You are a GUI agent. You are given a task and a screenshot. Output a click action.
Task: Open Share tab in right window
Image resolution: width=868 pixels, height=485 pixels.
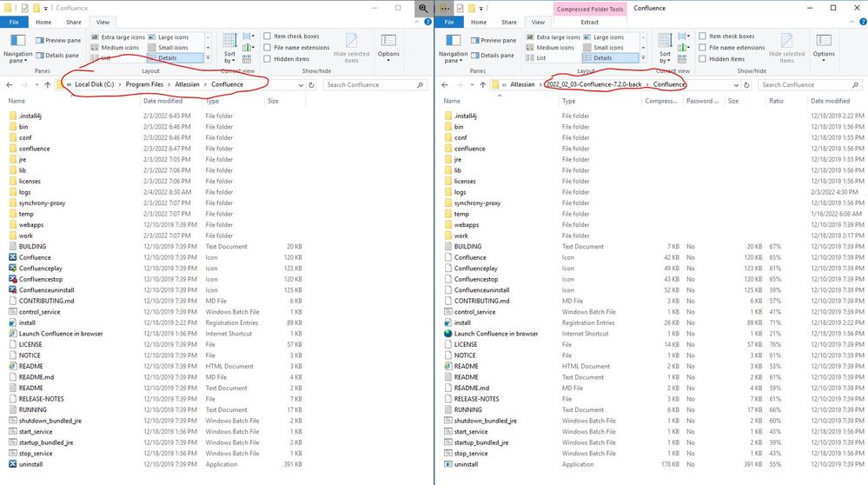(509, 22)
